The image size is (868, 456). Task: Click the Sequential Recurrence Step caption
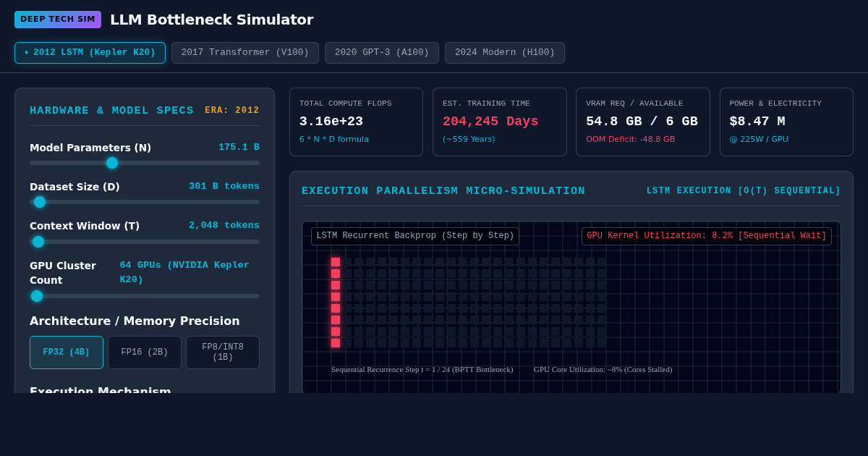422,369
